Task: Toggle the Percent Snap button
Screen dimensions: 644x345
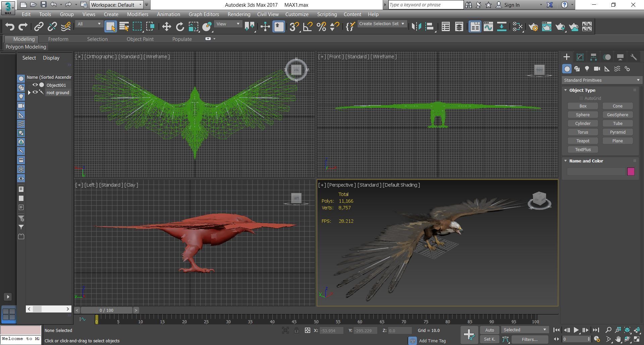Action: [321, 26]
